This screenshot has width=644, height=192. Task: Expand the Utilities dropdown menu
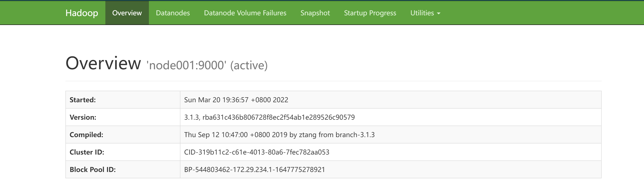coord(425,13)
